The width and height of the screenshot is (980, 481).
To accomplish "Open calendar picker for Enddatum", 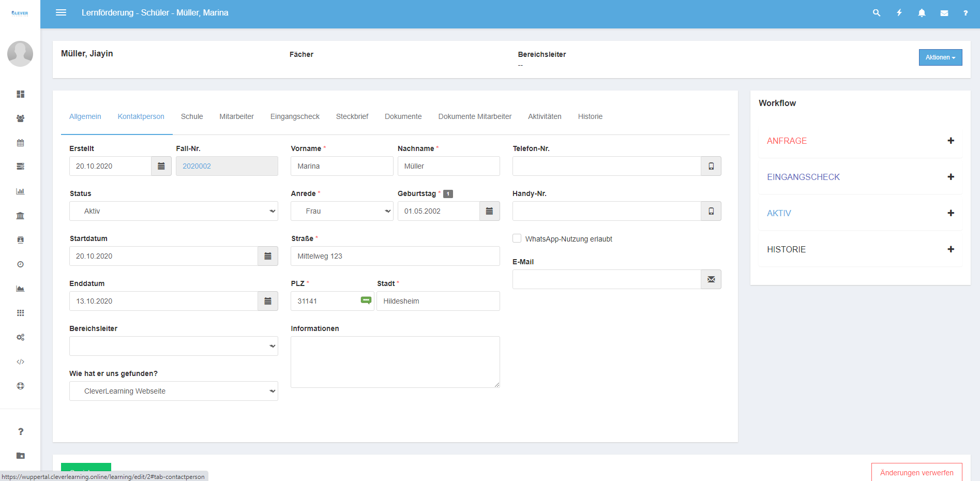I will 268,301.
